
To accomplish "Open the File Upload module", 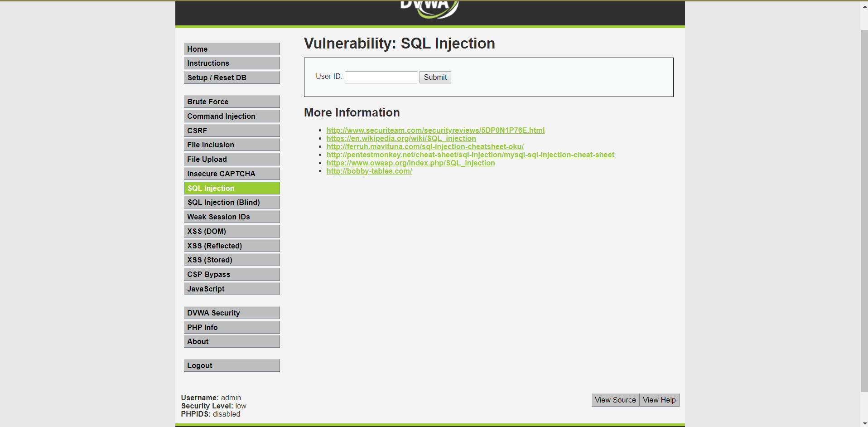I will (x=232, y=159).
